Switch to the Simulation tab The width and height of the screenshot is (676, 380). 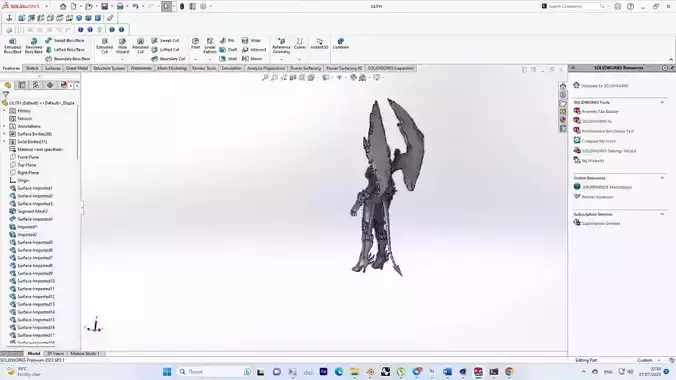coord(232,68)
